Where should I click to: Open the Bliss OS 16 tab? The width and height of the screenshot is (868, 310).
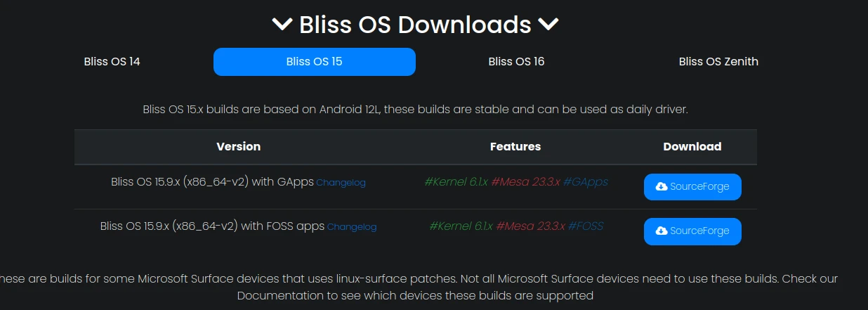516,62
